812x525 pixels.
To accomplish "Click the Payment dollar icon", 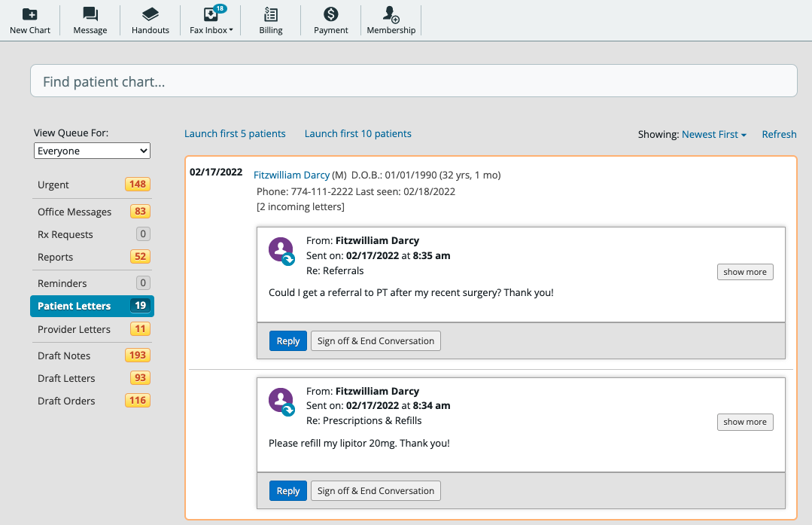I will 331,14.
